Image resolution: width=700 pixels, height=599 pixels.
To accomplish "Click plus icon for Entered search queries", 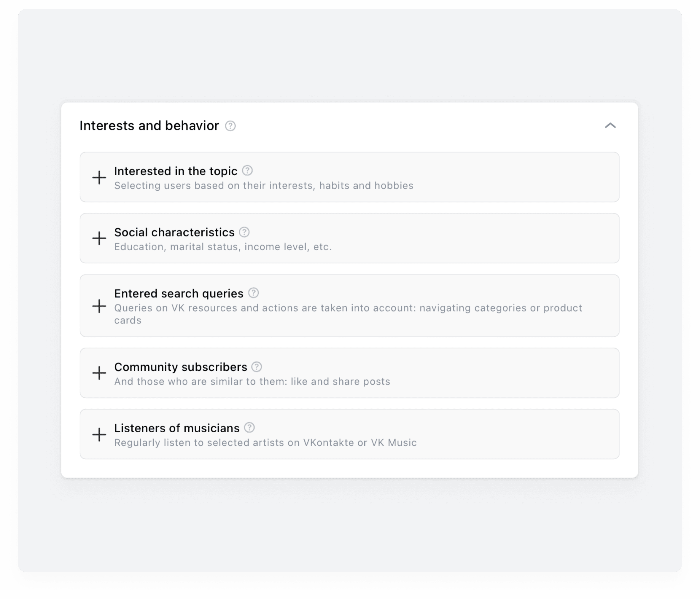I will 99,306.
